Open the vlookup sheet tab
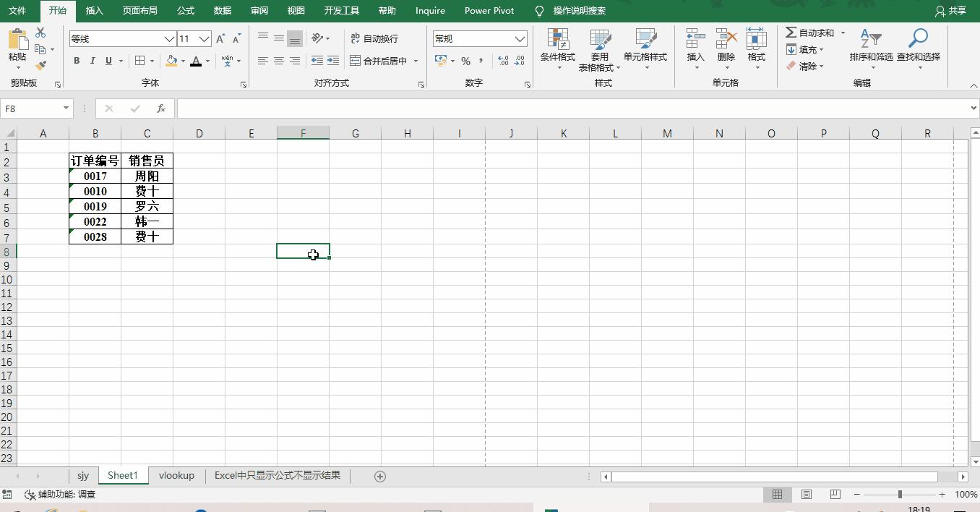 coord(176,475)
